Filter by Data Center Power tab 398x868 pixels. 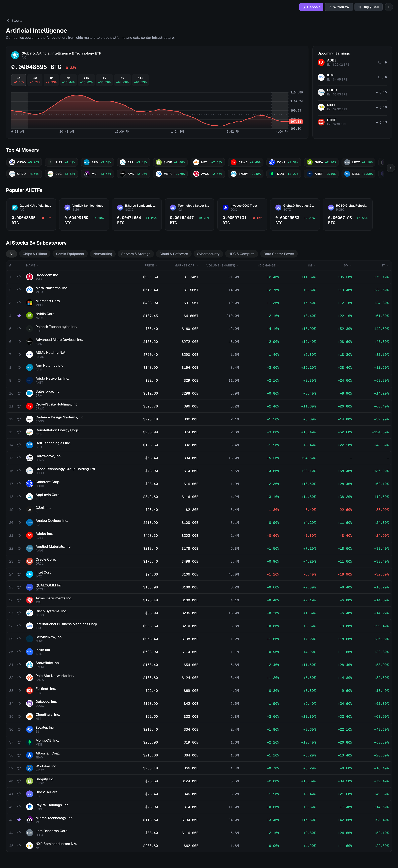[279, 254]
